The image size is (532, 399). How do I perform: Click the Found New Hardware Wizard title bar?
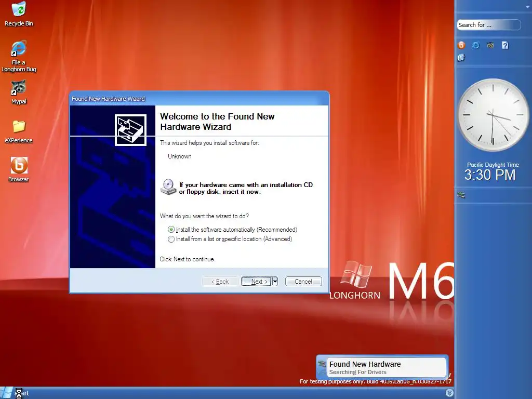pos(199,99)
